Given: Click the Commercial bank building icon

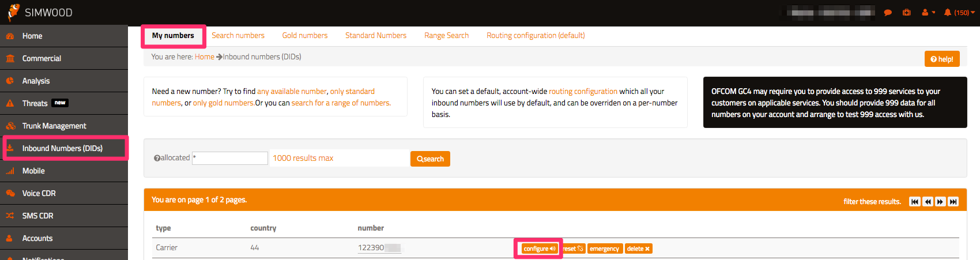Looking at the screenshot, I should pyautogui.click(x=10, y=58).
